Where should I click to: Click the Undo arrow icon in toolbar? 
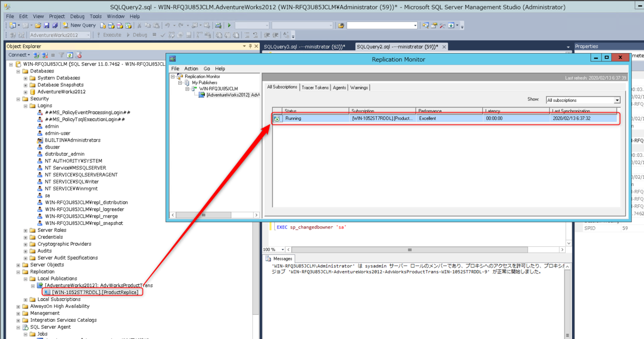pos(168,25)
